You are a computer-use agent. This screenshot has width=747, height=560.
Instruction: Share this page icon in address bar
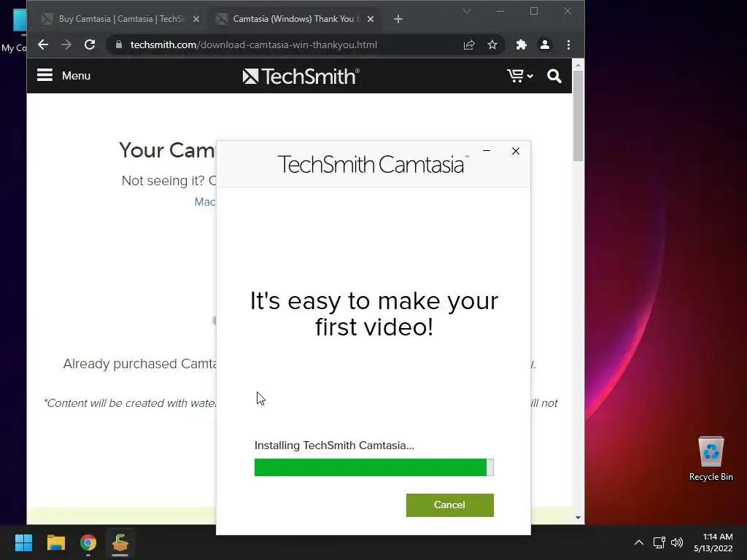coord(469,44)
